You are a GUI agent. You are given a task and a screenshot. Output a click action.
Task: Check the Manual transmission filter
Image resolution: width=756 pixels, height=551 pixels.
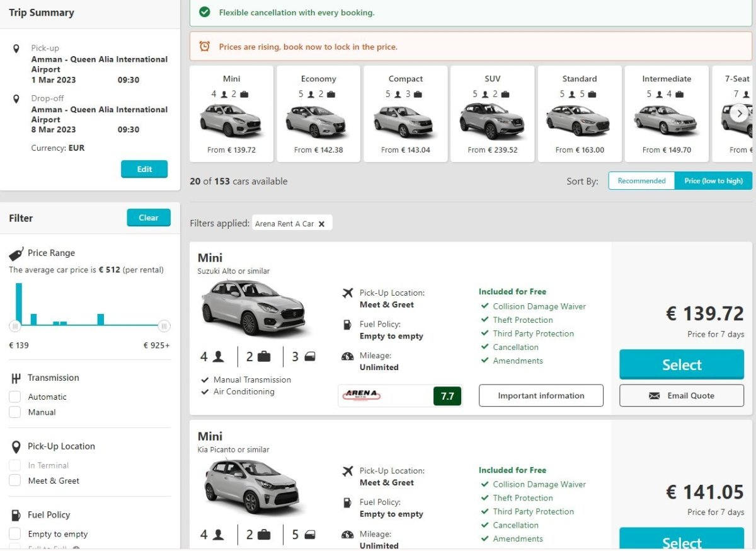[15, 412]
